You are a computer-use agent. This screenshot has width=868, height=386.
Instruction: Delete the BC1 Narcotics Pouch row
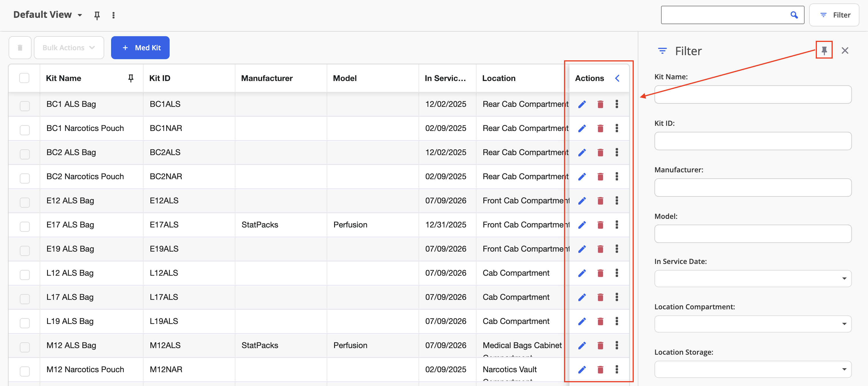coord(600,128)
